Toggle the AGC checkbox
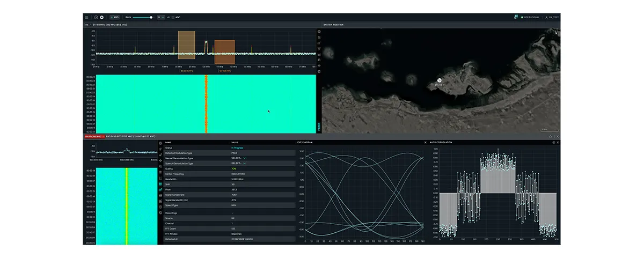 pyautogui.click(x=173, y=17)
